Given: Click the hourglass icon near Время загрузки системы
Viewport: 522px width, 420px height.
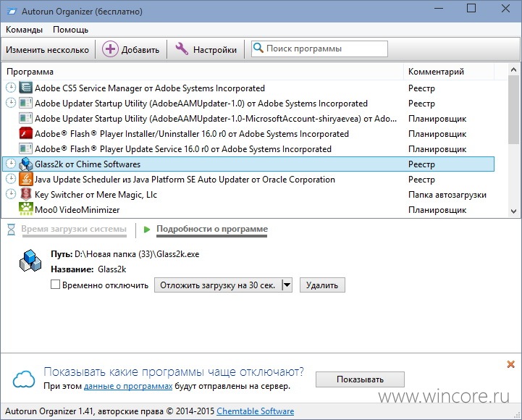Looking at the screenshot, I should tap(12, 229).
